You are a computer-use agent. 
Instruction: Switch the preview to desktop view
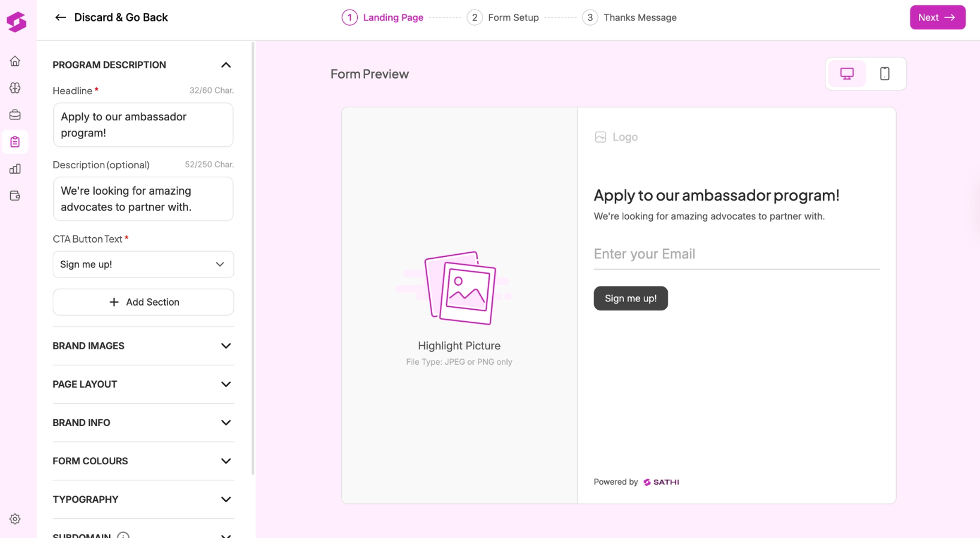(x=846, y=74)
